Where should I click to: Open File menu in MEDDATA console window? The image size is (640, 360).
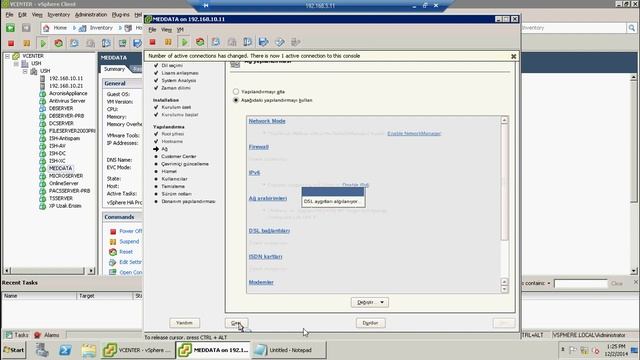pos(152,30)
